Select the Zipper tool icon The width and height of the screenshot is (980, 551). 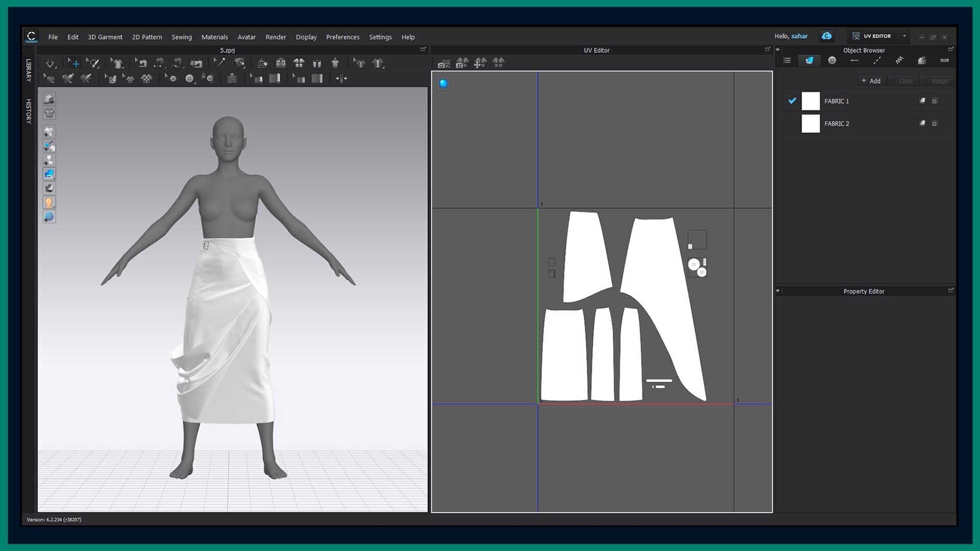(232, 79)
